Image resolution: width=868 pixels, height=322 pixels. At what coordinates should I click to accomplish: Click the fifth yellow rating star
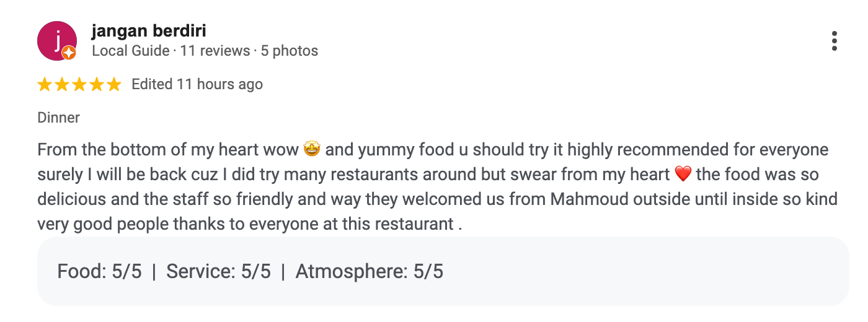114,85
